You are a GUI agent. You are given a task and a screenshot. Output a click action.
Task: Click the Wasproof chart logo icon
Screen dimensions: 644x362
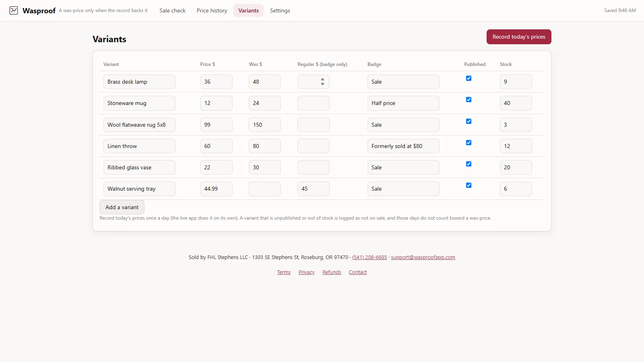14,10
